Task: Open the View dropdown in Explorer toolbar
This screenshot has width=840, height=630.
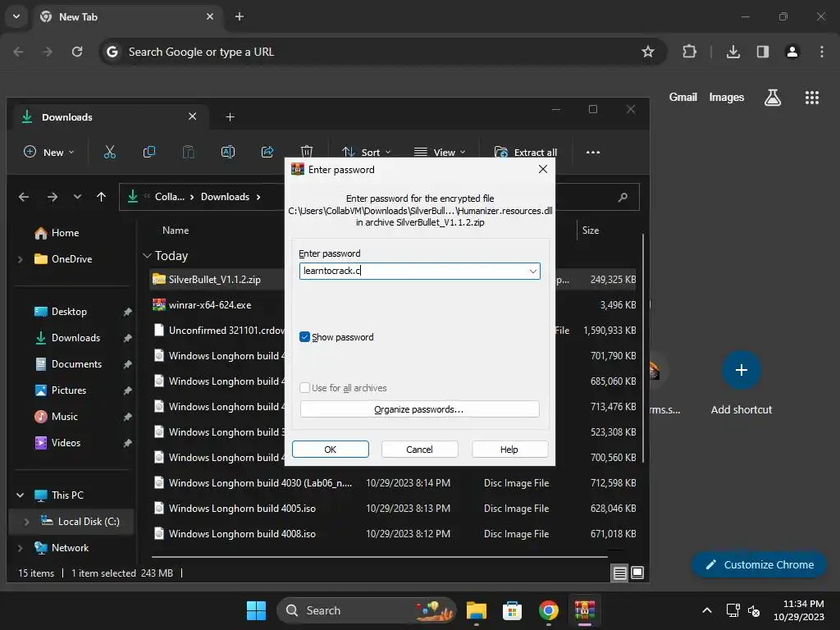Action: tap(440, 152)
